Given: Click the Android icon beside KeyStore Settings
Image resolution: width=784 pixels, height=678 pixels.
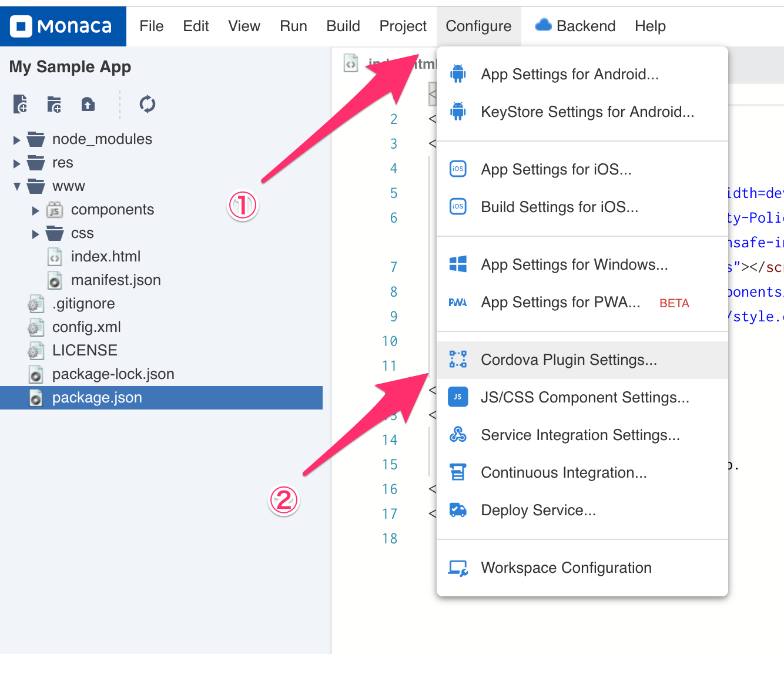Looking at the screenshot, I should tap(458, 112).
